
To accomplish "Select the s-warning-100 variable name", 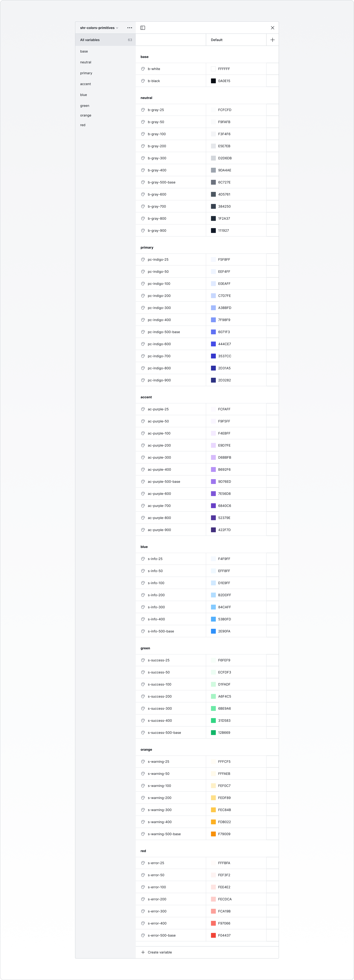I will [x=159, y=786].
